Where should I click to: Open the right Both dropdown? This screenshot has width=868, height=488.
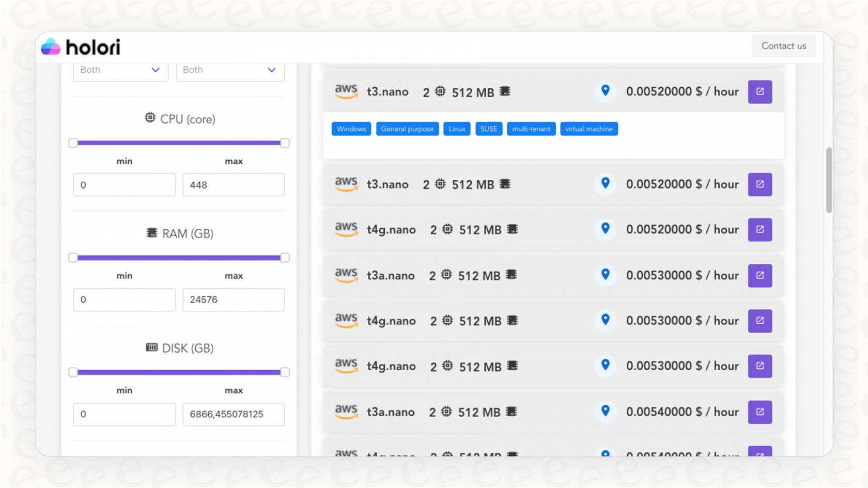point(230,70)
